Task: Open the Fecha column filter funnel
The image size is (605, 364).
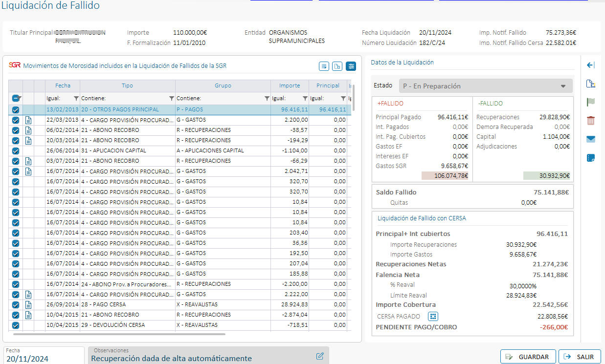Action: coord(76,98)
